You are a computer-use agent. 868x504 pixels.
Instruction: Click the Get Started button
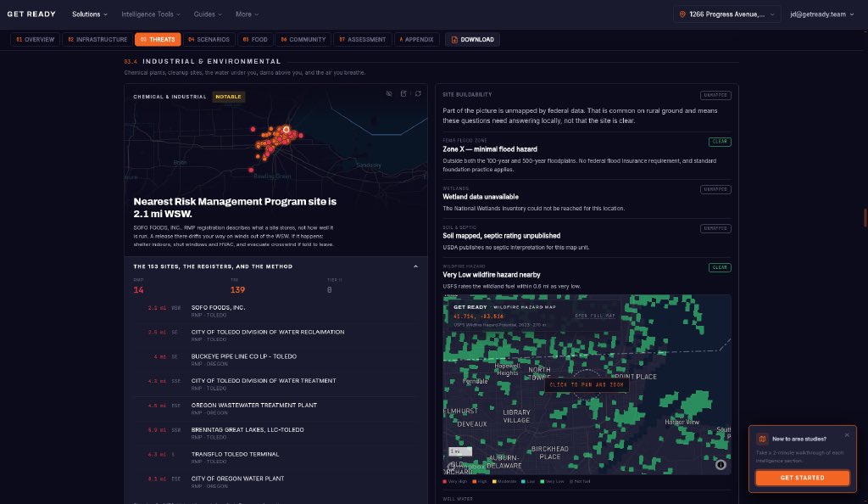click(x=802, y=478)
